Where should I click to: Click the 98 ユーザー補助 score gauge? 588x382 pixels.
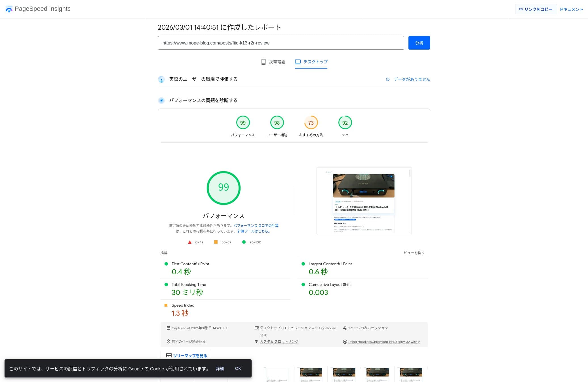tap(277, 123)
